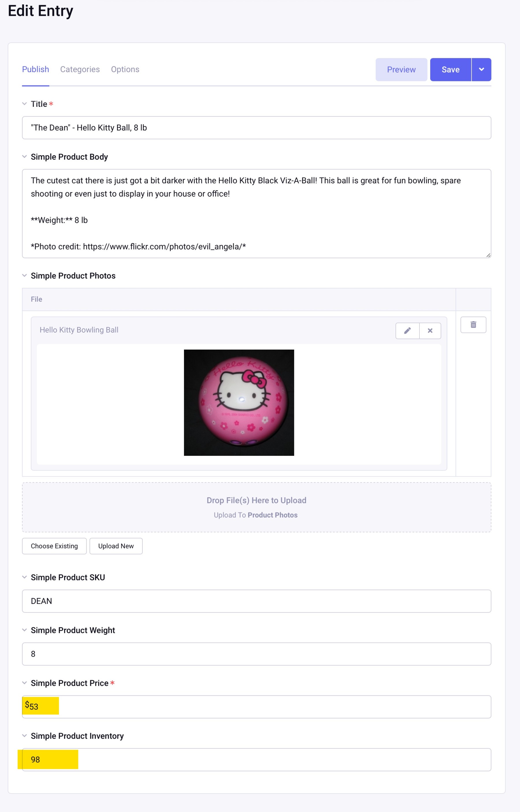Collapse the Simple Product Price section
The image size is (520, 812).
coord(25,683)
